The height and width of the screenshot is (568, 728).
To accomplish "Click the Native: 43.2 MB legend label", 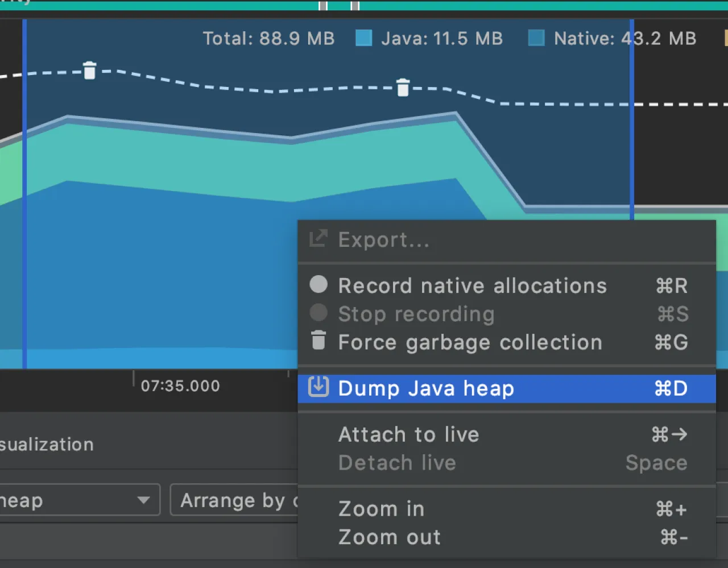I will [x=625, y=39].
